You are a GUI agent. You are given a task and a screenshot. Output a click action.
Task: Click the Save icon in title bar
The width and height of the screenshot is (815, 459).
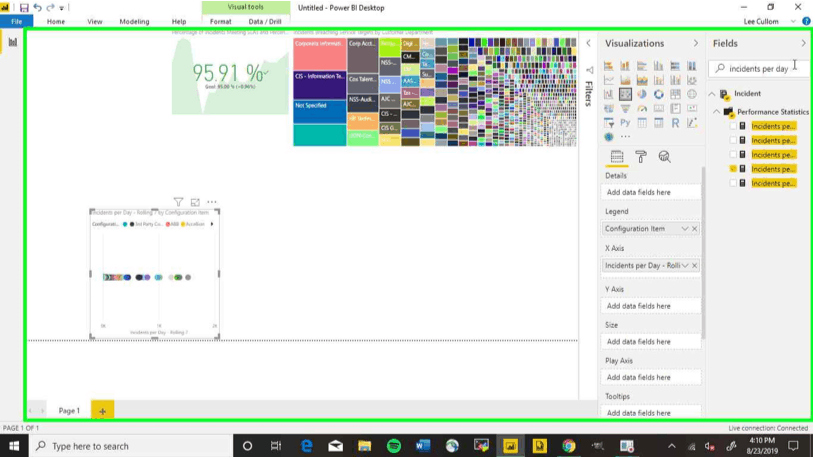24,8
